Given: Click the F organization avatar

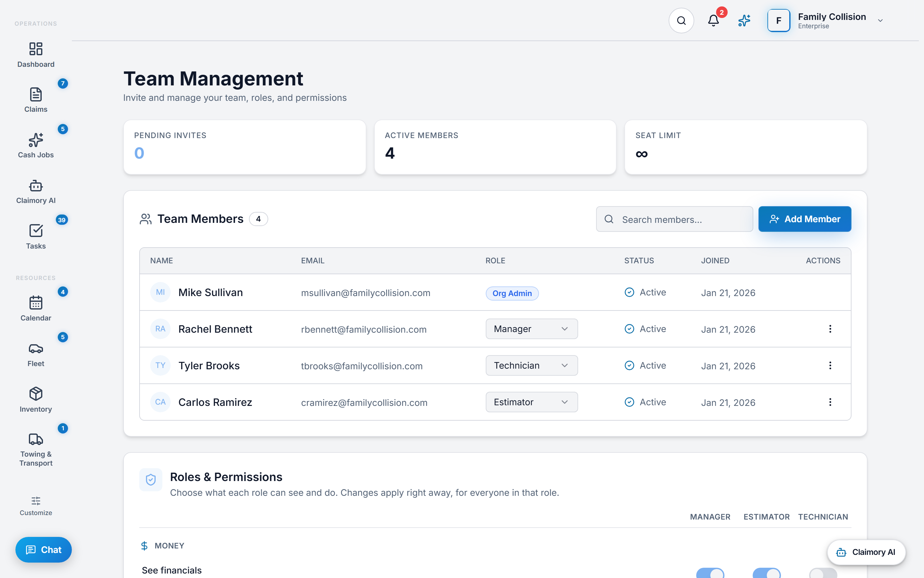Looking at the screenshot, I should tap(779, 21).
